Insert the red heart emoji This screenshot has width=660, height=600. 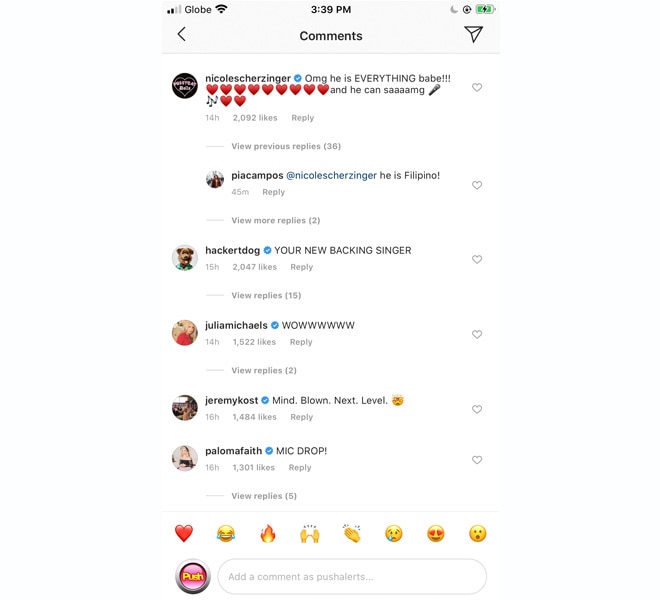click(x=184, y=533)
